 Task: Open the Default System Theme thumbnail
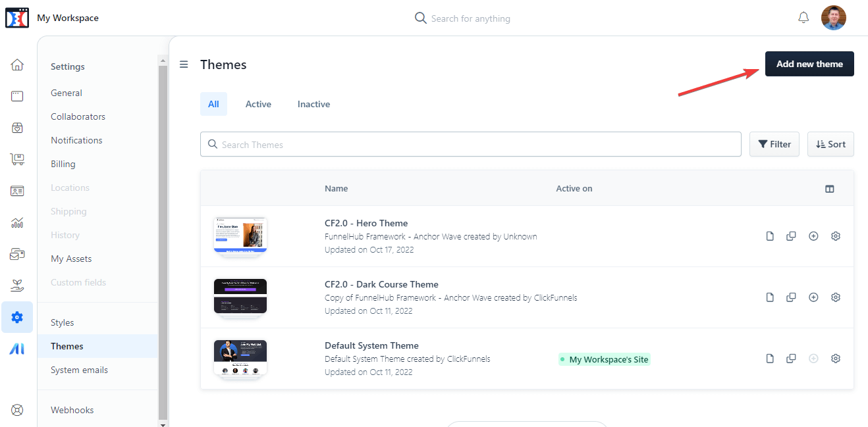[240, 358]
